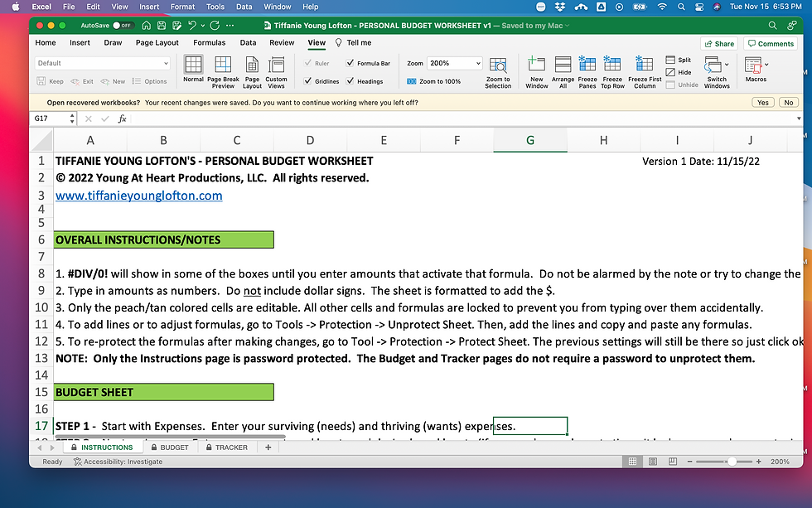The height and width of the screenshot is (508, 812).
Task: Apply Freeze Top Row
Action: coord(612,72)
